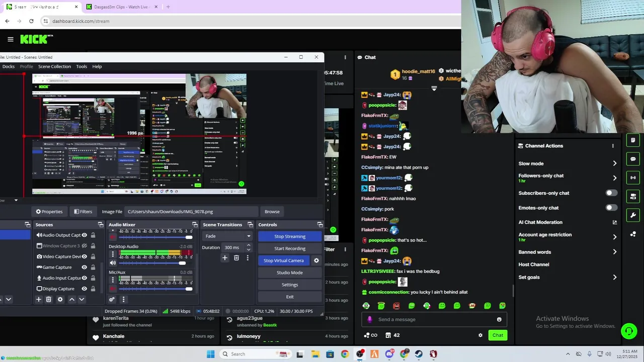This screenshot has height=362, width=644.
Task: Expand Slow mode options
Action: (614, 163)
